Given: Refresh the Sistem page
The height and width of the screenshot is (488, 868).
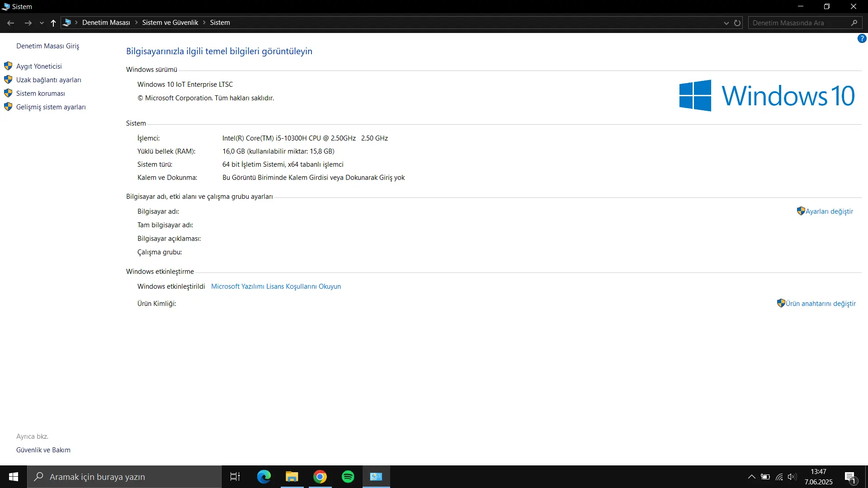Looking at the screenshot, I should [x=737, y=23].
